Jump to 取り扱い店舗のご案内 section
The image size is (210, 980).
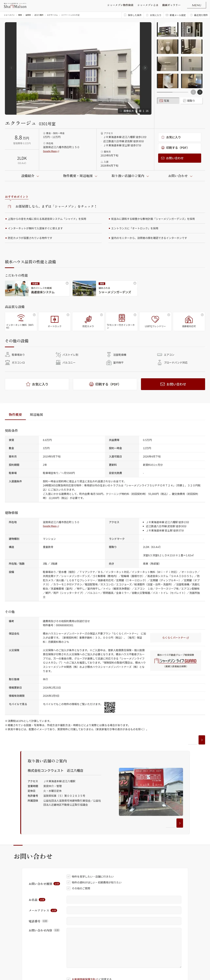pyautogui.click(x=130, y=176)
